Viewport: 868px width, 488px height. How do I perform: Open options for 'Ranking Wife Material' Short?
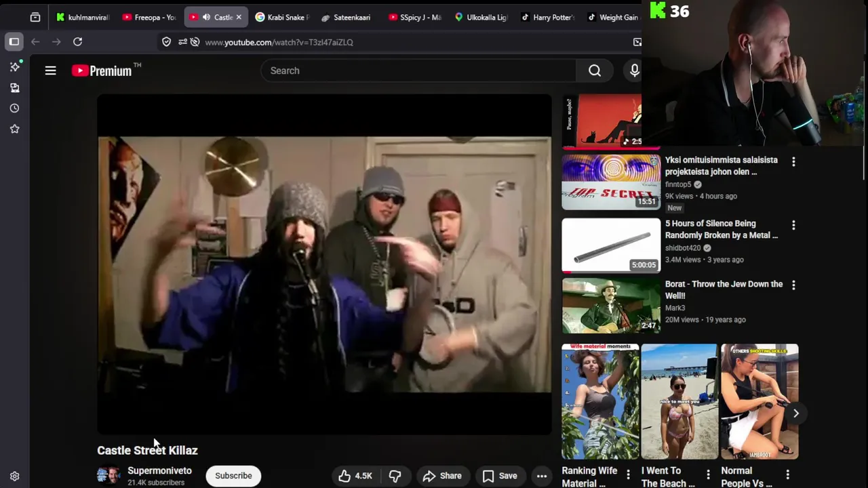coord(628,474)
